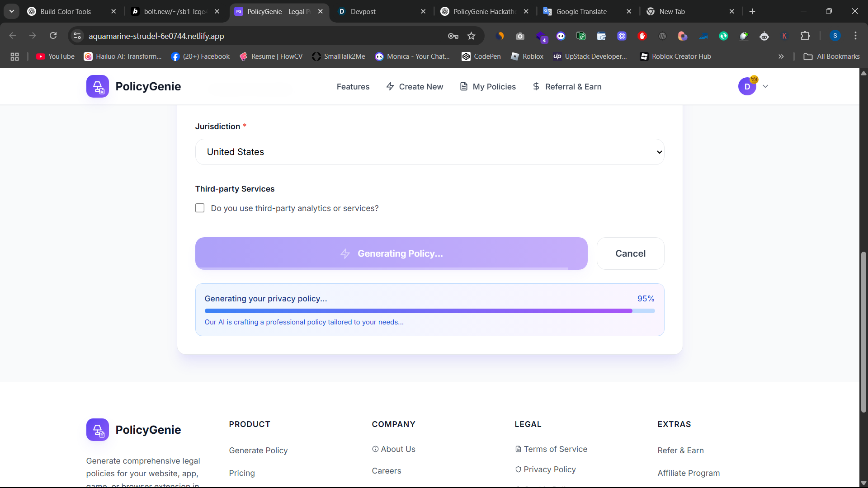Open the apps grid icon in bookmarks bar

pyautogui.click(x=14, y=56)
